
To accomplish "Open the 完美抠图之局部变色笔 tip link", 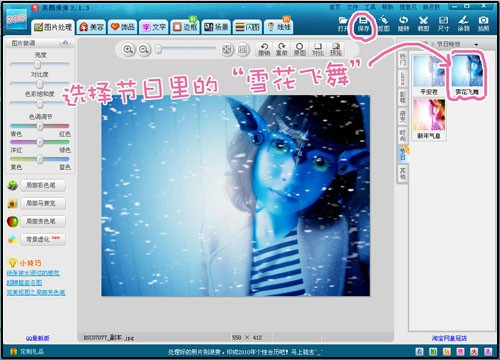I will click(36, 292).
